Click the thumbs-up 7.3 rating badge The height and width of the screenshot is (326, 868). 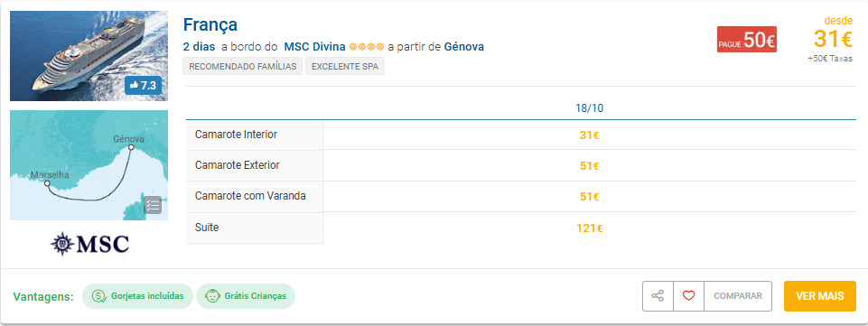pyautogui.click(x=143, y=85)
